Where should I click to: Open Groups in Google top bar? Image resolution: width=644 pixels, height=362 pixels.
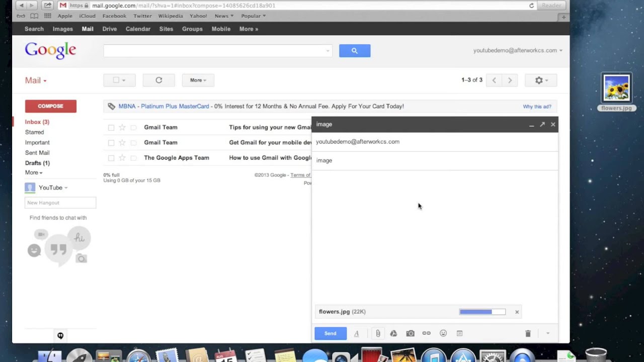point(192,29)
